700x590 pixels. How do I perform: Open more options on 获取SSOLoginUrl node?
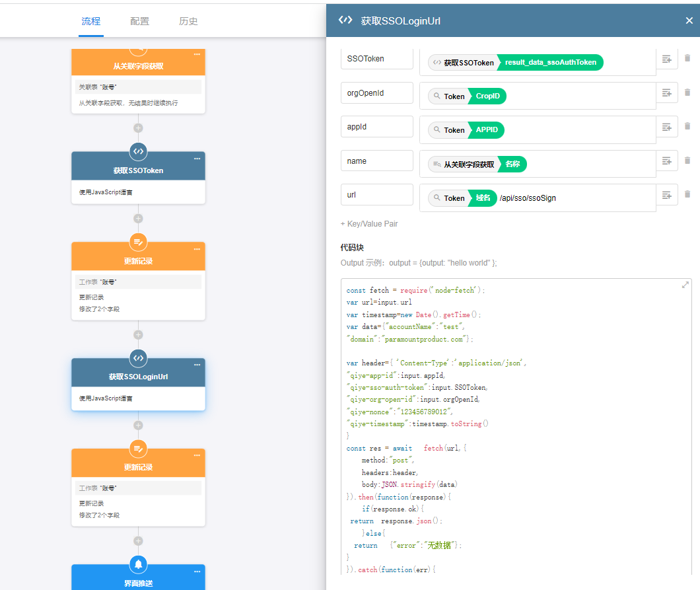pyautogui.click(x=197, y=365)
